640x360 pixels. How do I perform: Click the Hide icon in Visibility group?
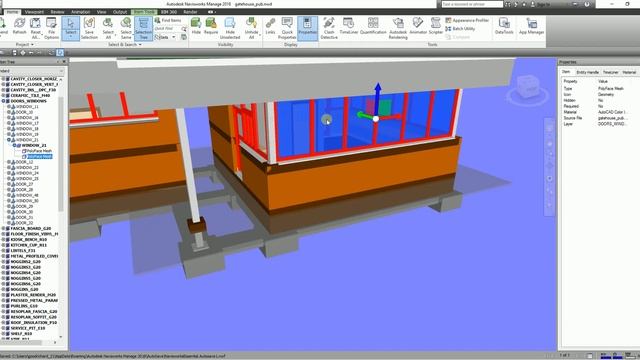pyautogui.click(x=196, y=26)
